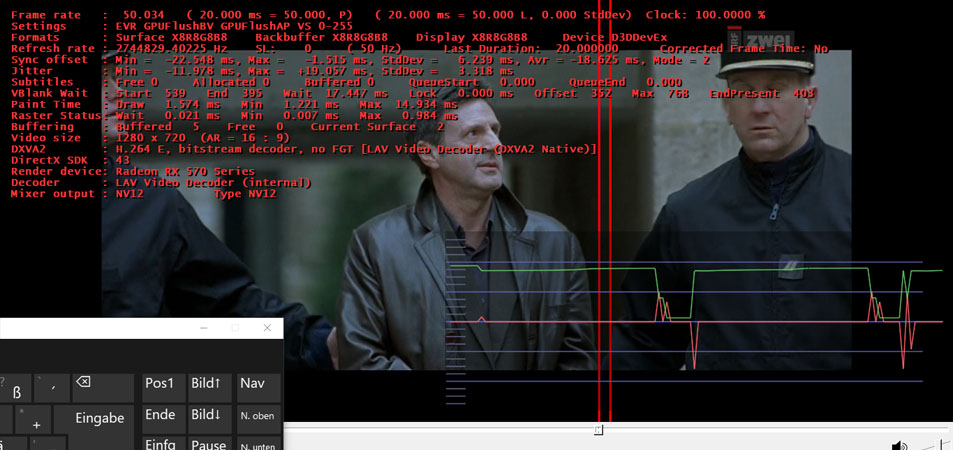
Task: Click the seek bar position thumb
Action: pos(598,430)
